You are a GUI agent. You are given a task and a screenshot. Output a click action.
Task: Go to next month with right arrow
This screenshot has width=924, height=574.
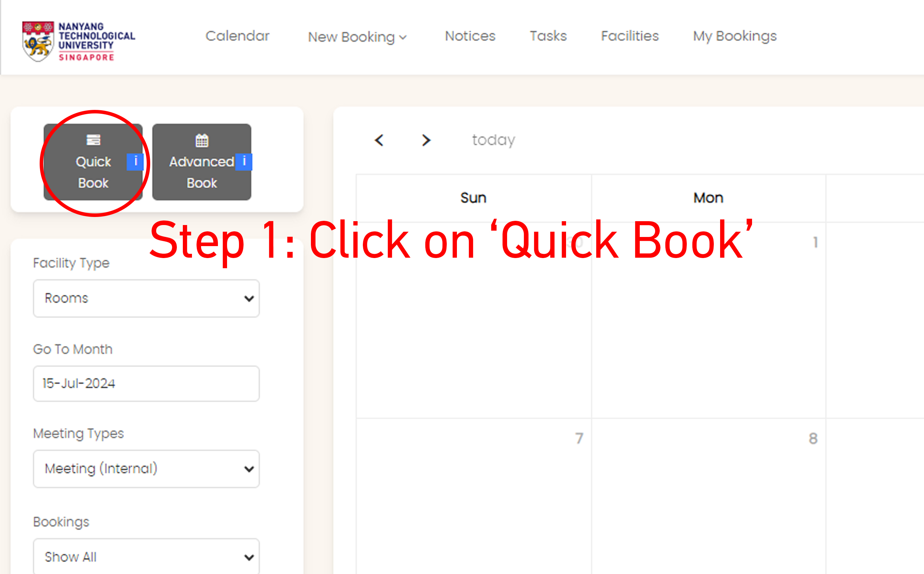pos(426,140)
